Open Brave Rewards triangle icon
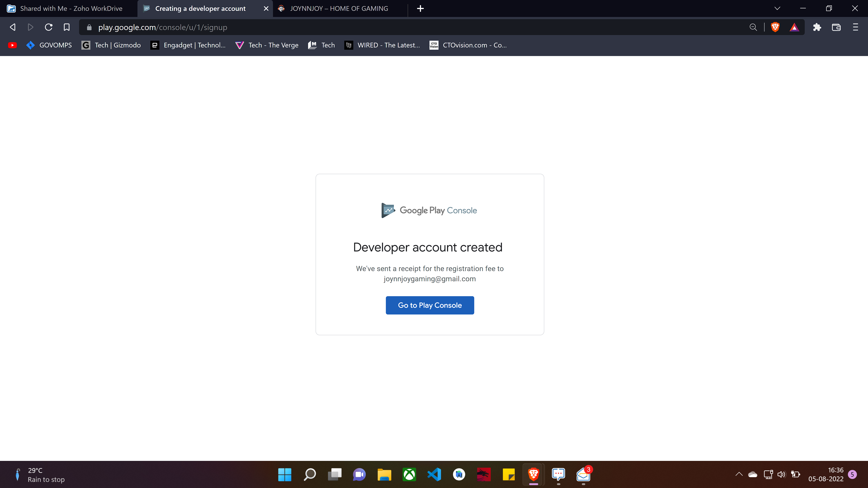868x488 pixels. point(794,27)
